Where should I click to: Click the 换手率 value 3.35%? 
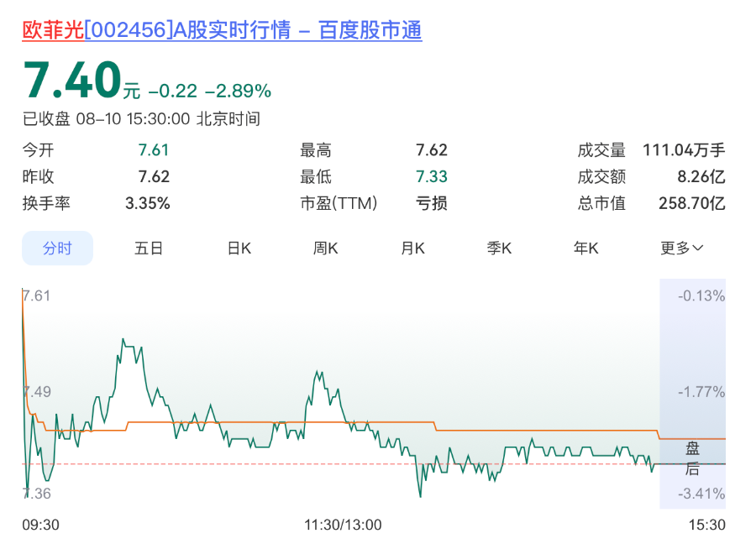148,203
